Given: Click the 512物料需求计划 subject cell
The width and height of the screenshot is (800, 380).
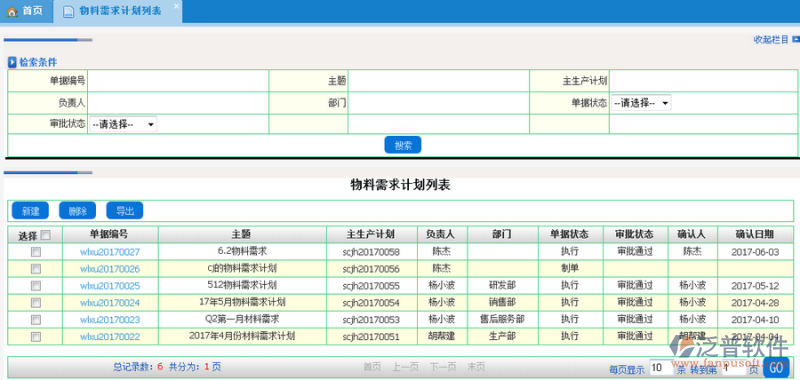Looking at the screenshot, I should (x=242, y=285).
